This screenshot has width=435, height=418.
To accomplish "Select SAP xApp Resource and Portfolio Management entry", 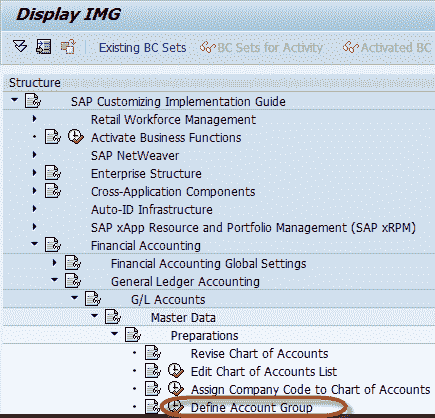I will point(253,227).
